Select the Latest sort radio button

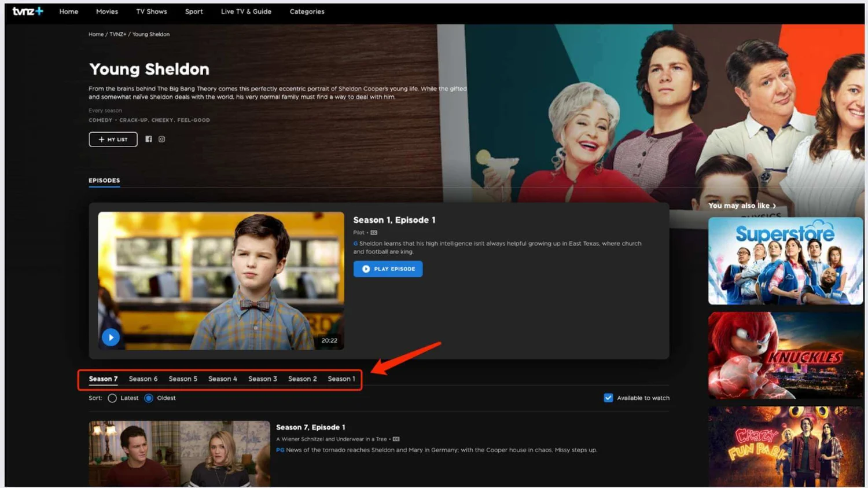click(112, 398)
